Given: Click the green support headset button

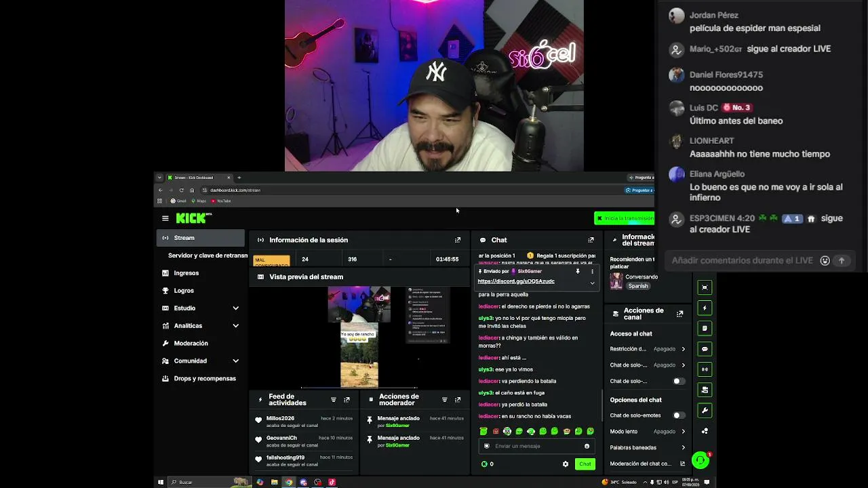Looking at the screenshot, I should (701, 461).
